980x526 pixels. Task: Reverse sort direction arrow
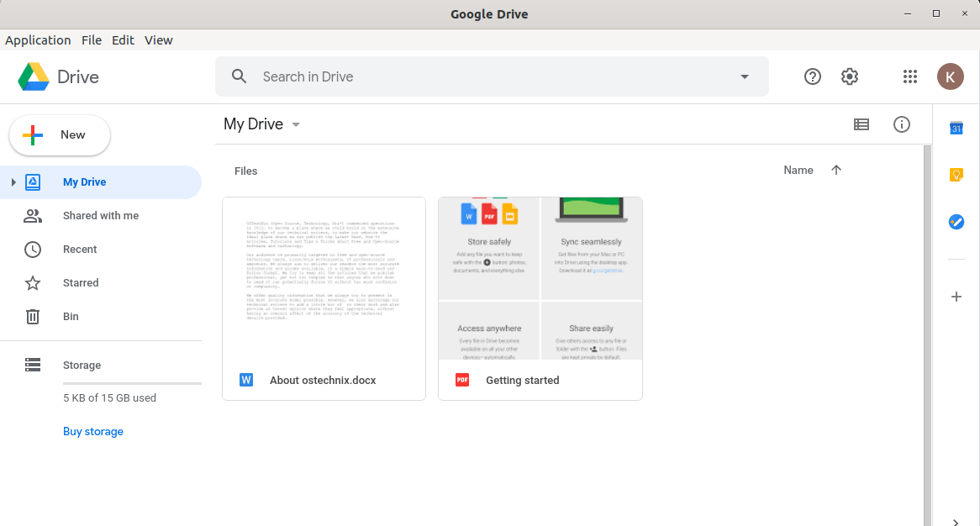point(836,170)
